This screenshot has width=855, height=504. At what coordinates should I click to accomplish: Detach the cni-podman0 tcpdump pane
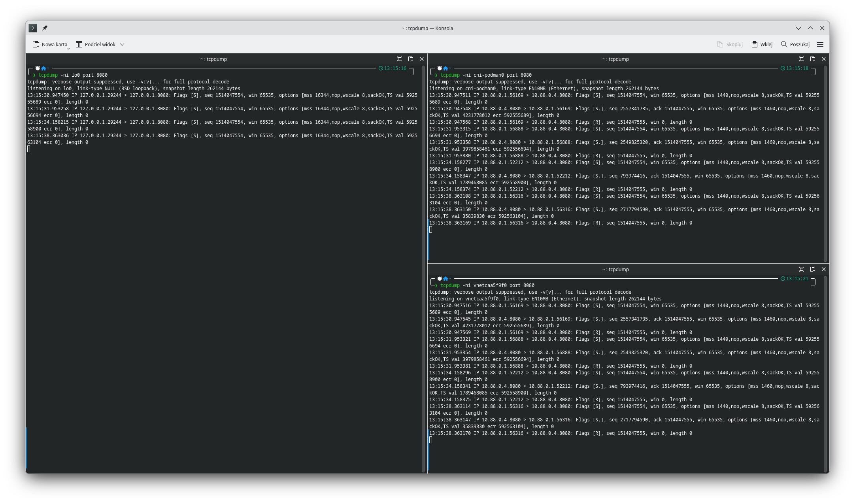(813, 59)
